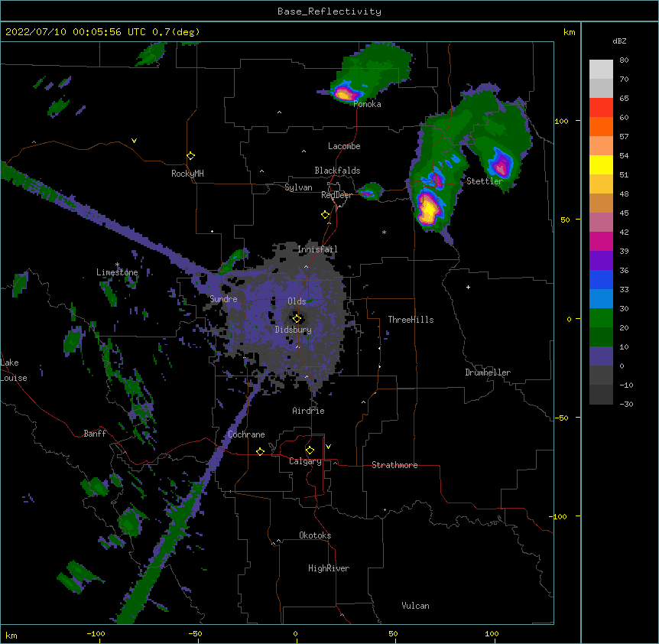This screenshot has height=644, width=659.
Task: Click the Strathmore label
Action: tap(394, 465)
